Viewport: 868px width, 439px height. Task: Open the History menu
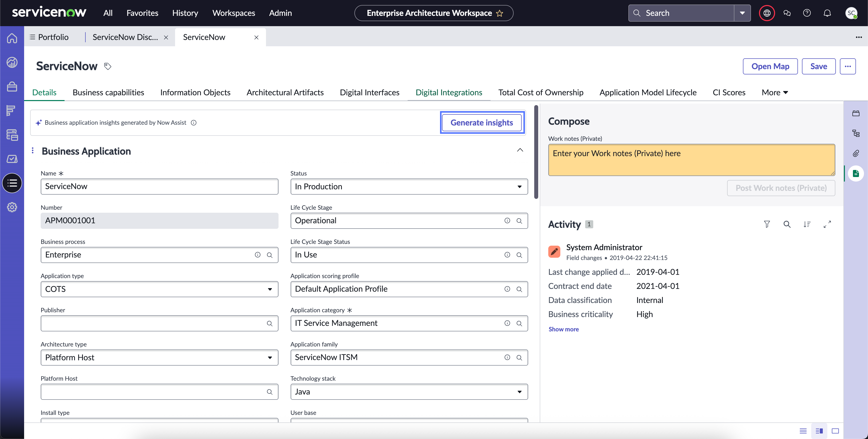pyautogui.click(x=185, y=13)
